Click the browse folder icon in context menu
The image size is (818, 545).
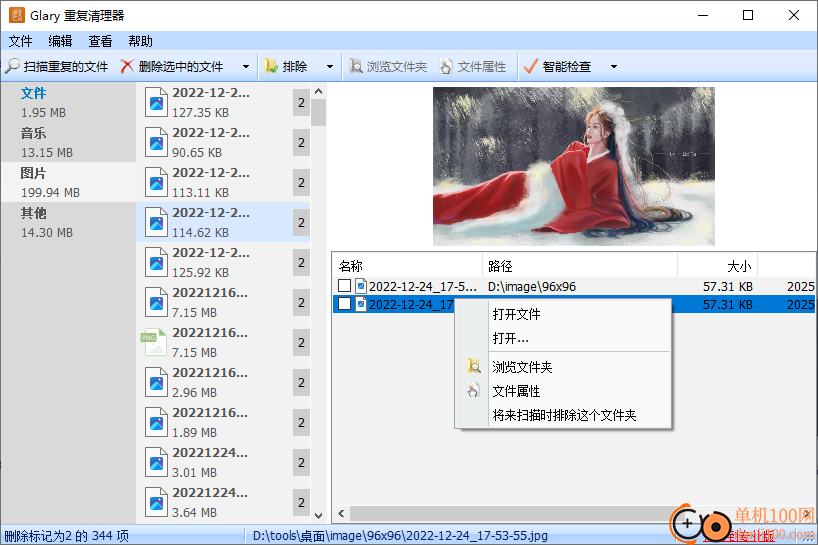tap(474, 367)
